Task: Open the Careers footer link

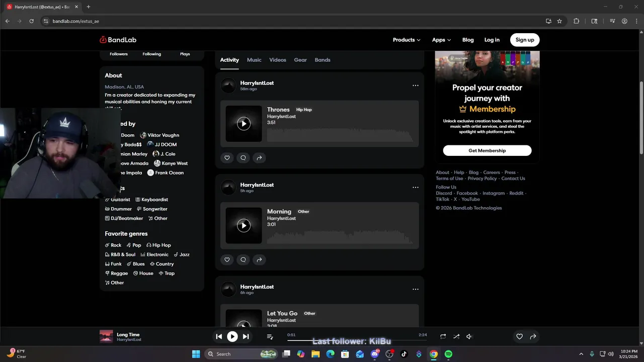Action: coord(492,172)
